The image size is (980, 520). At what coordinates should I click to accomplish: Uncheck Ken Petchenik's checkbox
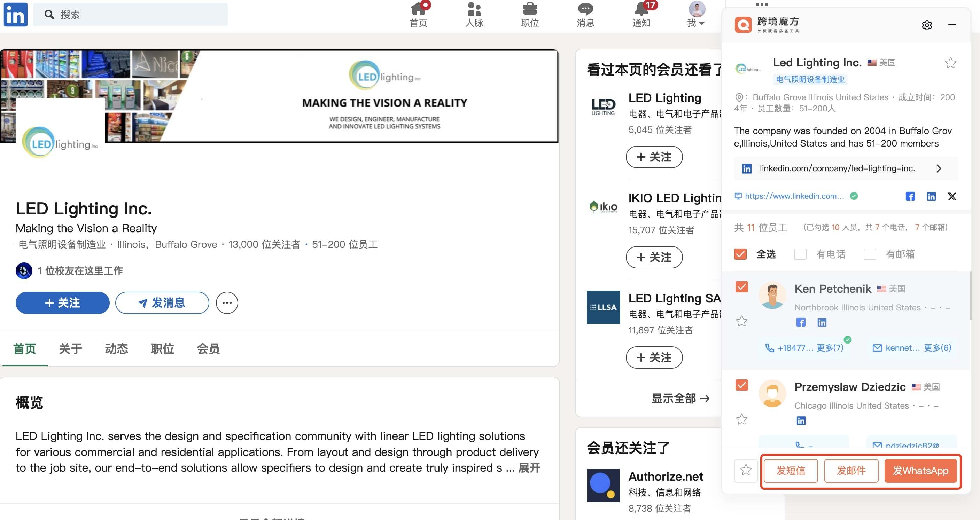tap(741, 286)
